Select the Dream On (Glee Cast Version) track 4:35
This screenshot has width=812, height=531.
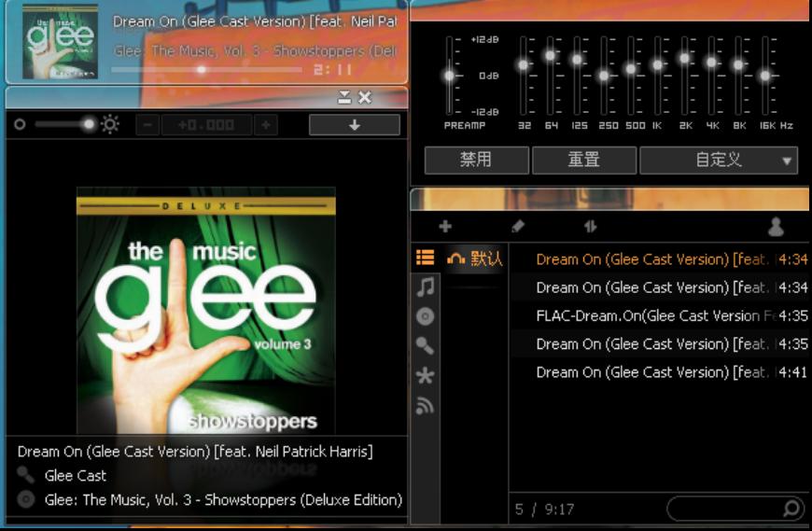tap(660, 343)
